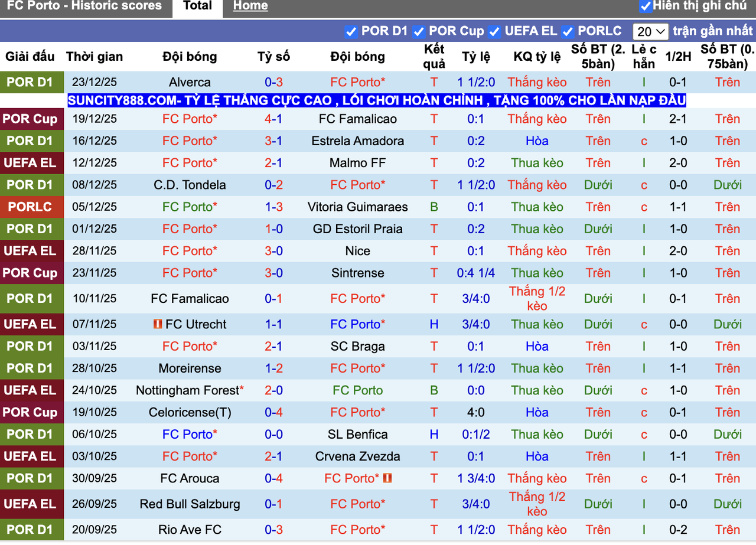Open Celoricense(T) team link

coord(190,412)
